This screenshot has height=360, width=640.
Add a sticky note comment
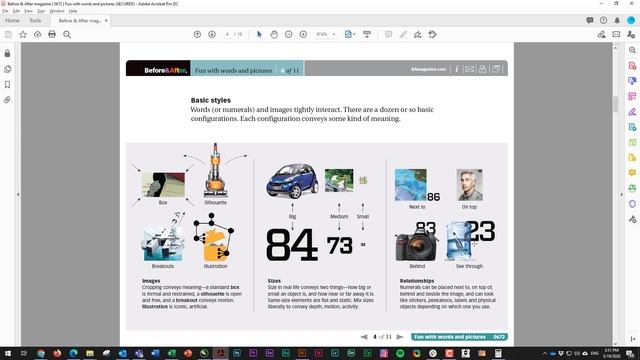388,35
